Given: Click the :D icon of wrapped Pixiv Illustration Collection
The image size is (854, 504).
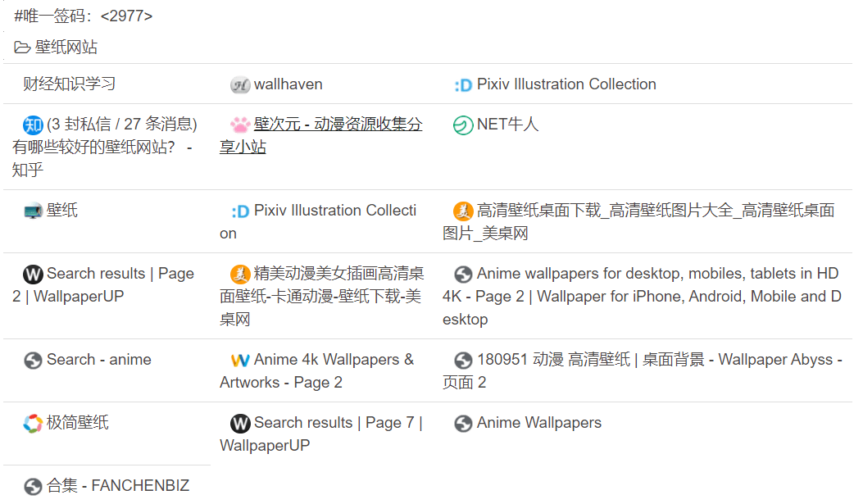Looking at the screenshot, I should click(x=240, y=211).
